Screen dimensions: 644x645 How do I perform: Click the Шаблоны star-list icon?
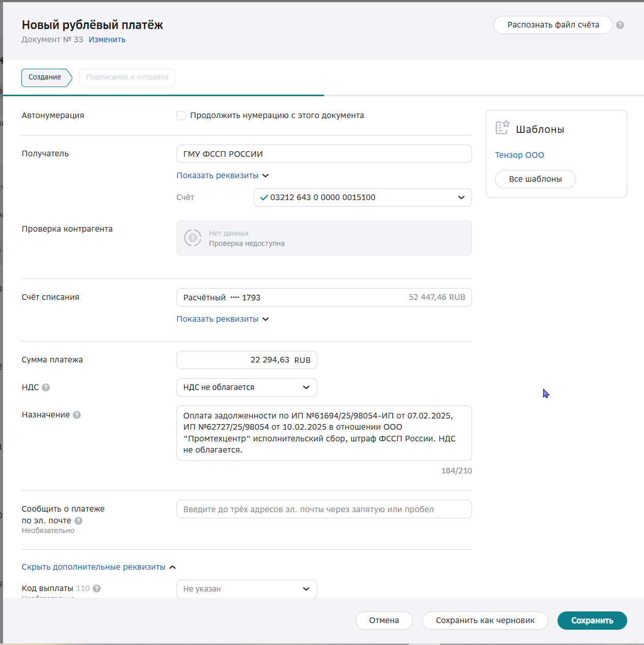point(503,127)
